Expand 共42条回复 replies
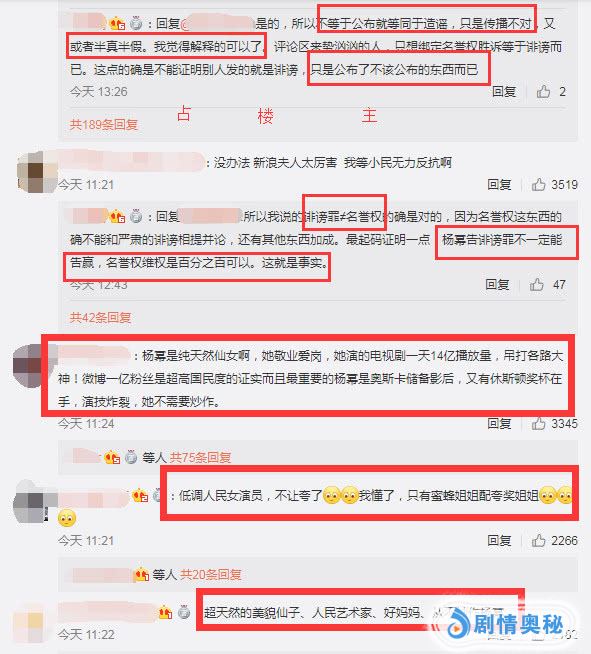591x654 pixels. tap(100, 317)
